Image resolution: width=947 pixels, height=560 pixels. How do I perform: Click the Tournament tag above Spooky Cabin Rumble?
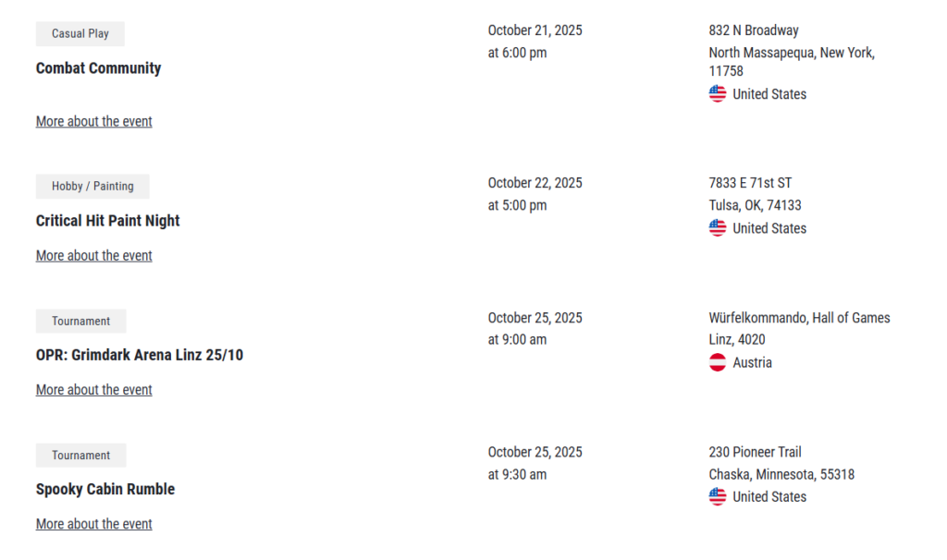tap(81, 456)
